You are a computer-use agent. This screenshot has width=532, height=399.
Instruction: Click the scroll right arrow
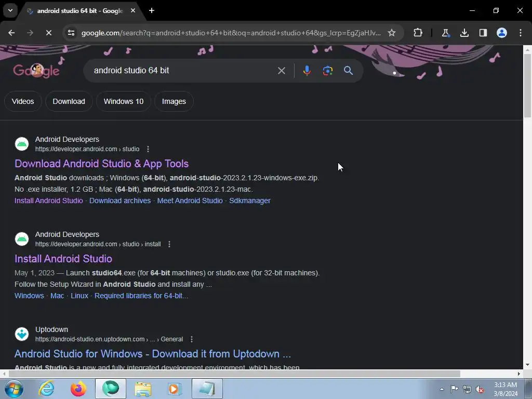(x=519, y=374)
